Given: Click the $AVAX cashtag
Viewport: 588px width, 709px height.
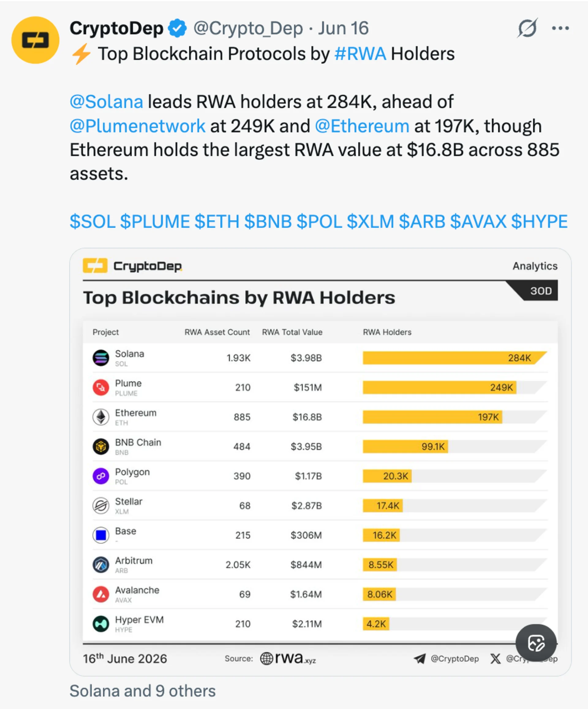Looking at the screenshot, I should point(478,221).
